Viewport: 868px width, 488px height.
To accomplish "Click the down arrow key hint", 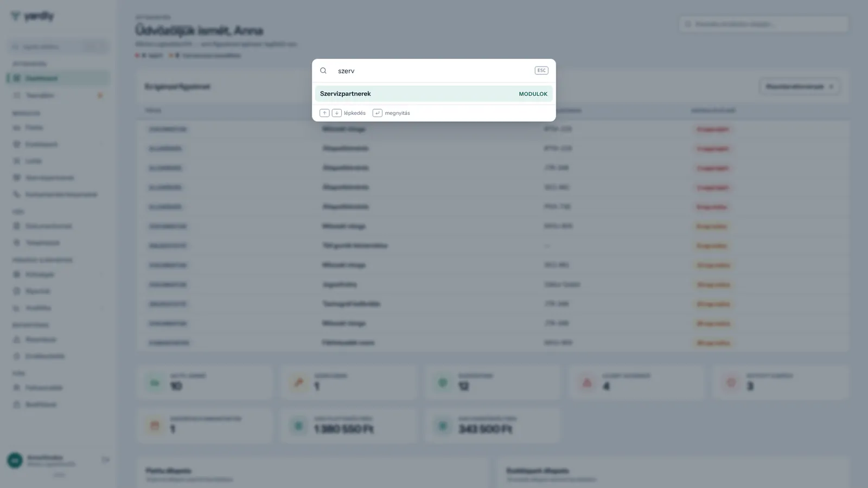I will [x=336, y=113].
